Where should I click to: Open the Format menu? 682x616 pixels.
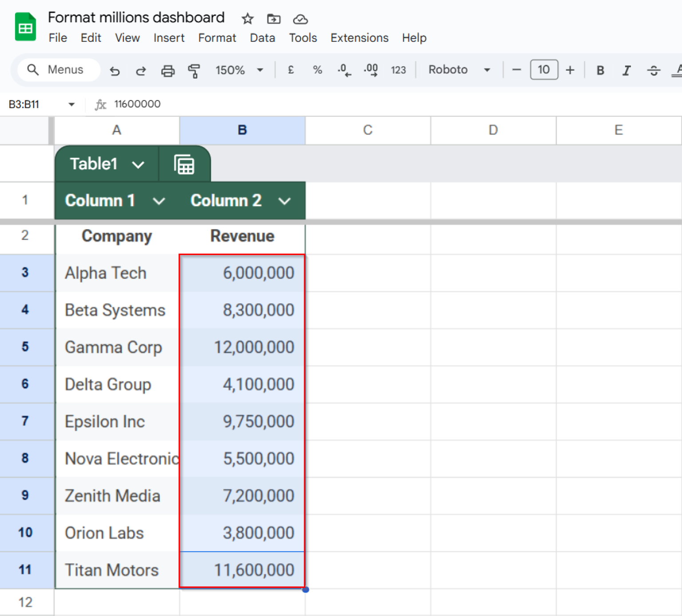[x=217, y=38]
